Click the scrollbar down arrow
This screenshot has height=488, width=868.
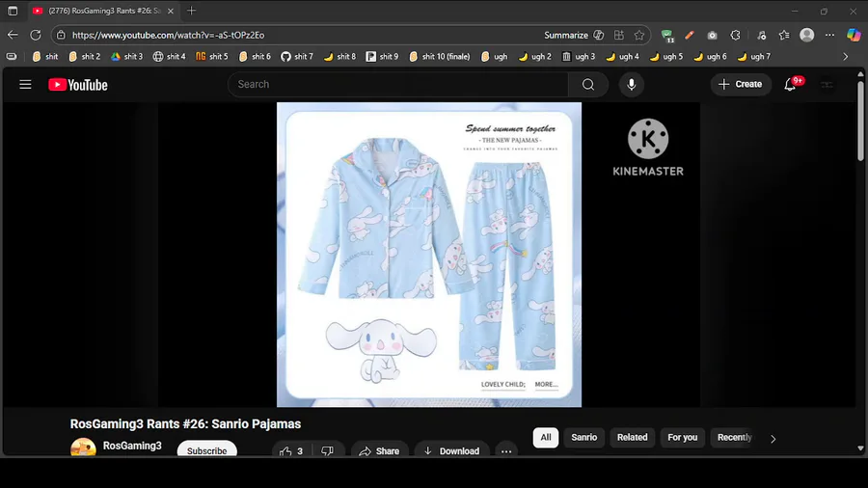tap(860, 448)
